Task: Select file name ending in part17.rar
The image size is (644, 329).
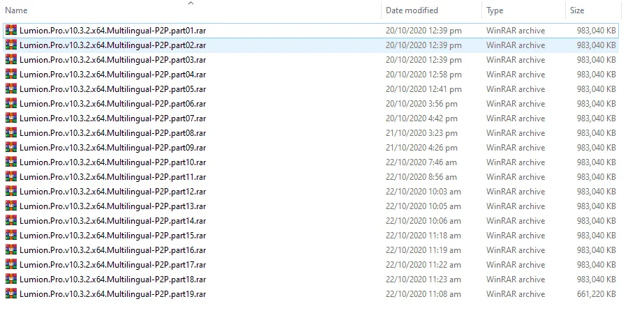Action: click(x=112, y=265)
